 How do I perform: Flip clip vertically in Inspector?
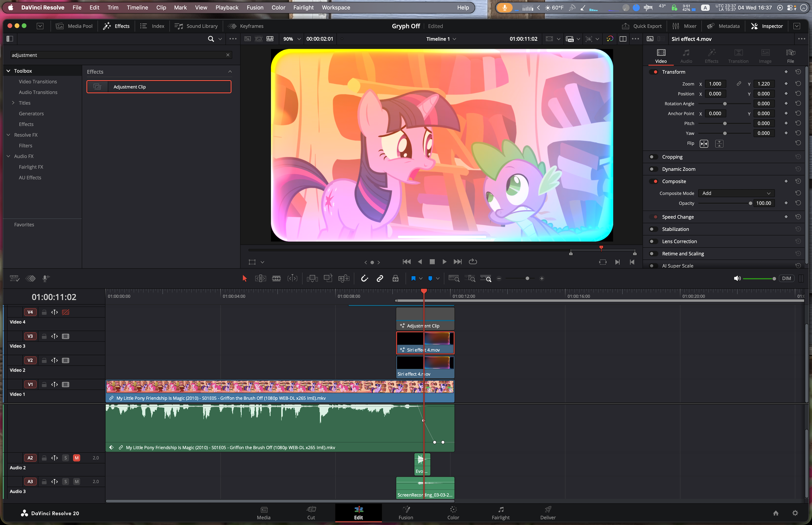click(x=719, y=143)
